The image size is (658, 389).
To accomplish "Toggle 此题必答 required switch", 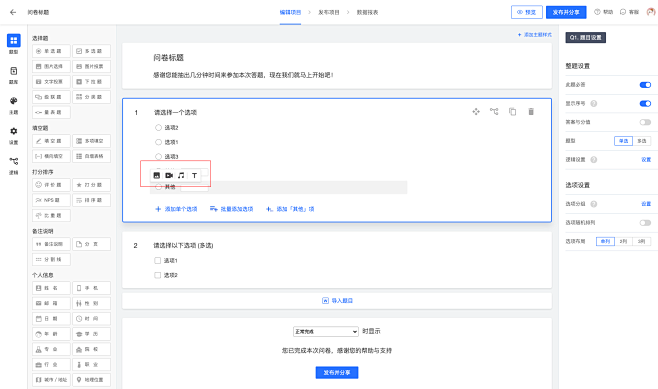I will (x=645, y=85).
